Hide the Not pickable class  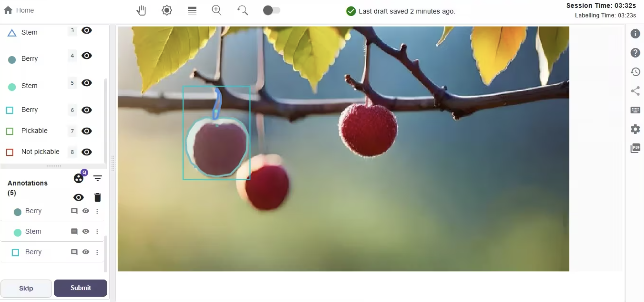(x=86, y=152)
